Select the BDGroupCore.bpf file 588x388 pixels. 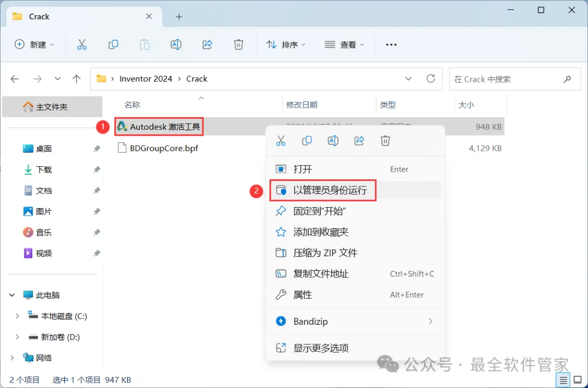(x=164, y=148)
